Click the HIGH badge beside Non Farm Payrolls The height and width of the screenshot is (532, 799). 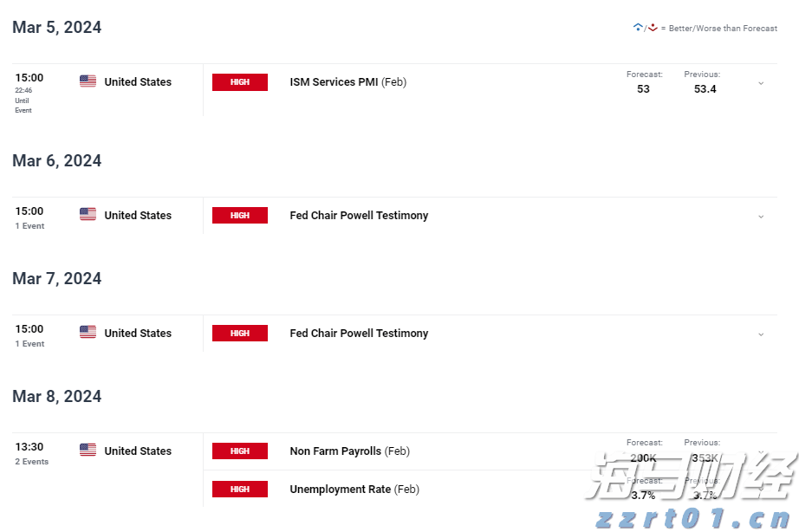[240, 451]
